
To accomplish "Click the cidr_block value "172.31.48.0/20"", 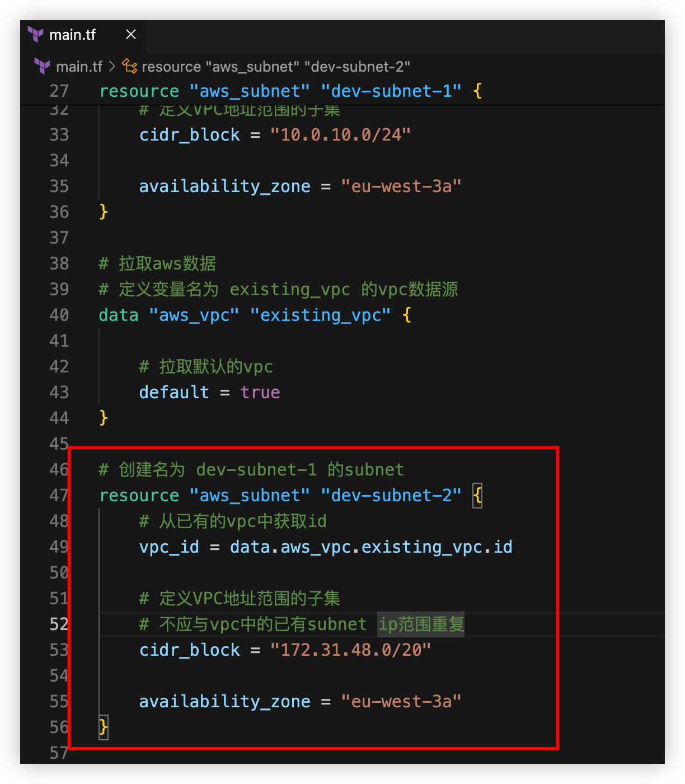I will (x=350, y=650).
